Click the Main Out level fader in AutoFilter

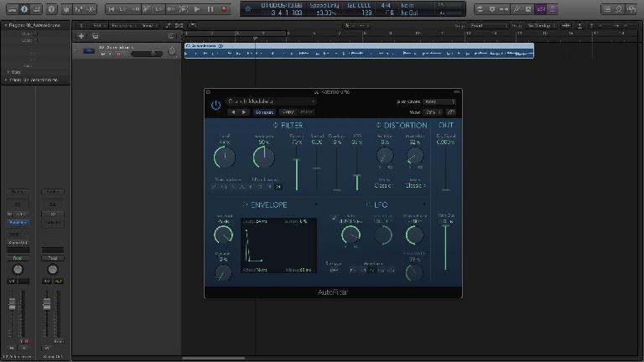(x=445, y=247)
